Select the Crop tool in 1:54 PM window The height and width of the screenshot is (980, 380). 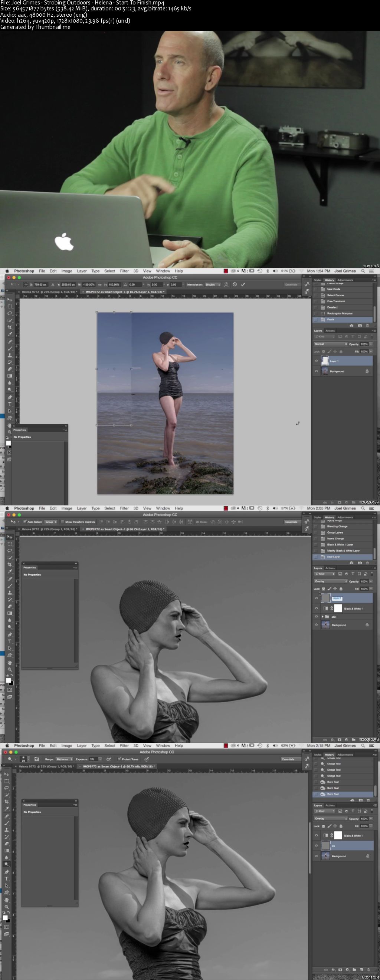pos(10,327)
